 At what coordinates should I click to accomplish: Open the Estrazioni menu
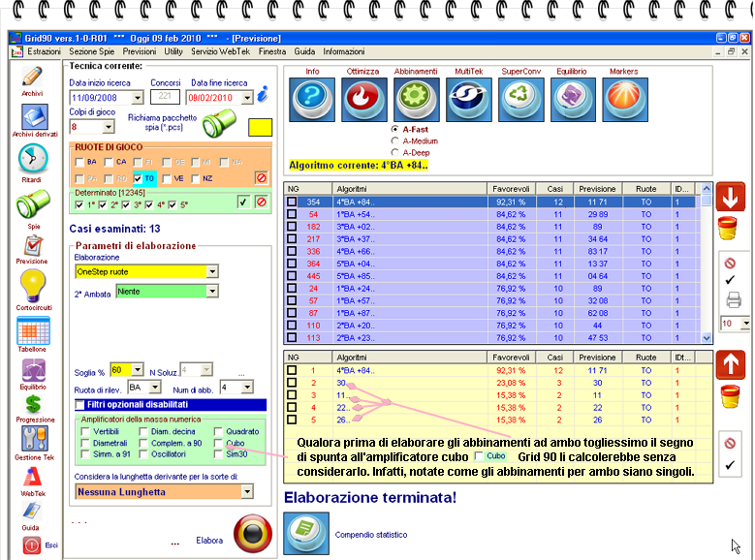[44, 51]
